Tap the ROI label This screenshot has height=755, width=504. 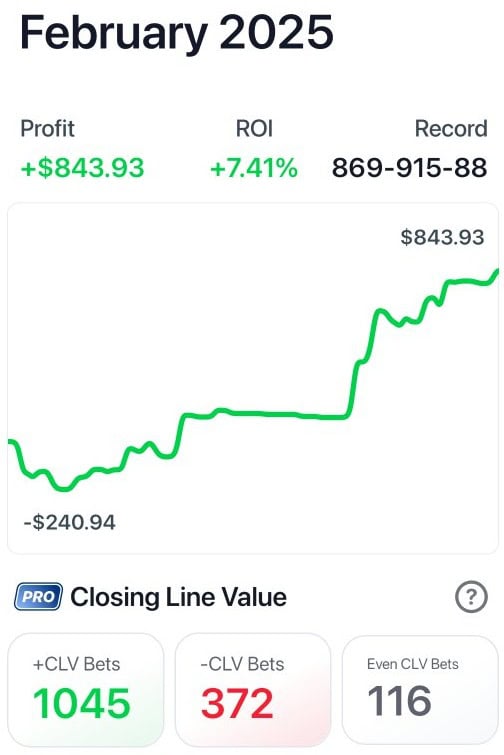coord(254,129)
